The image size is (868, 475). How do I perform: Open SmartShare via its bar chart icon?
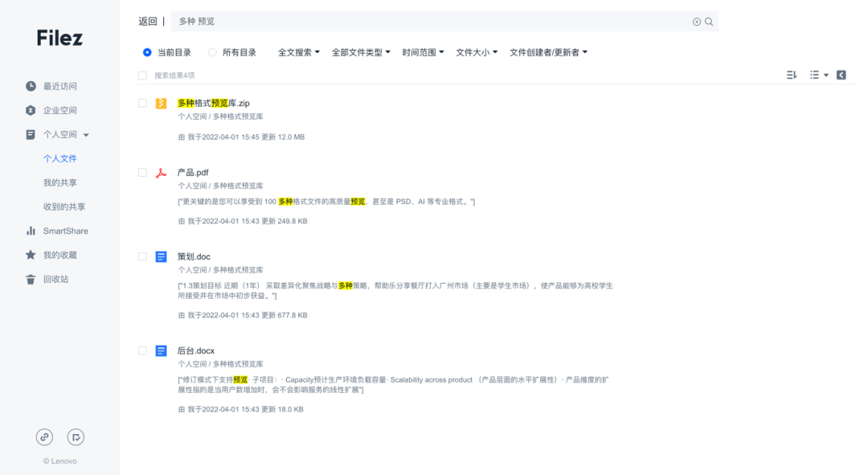pyautogui.click(x=30, y=231)
